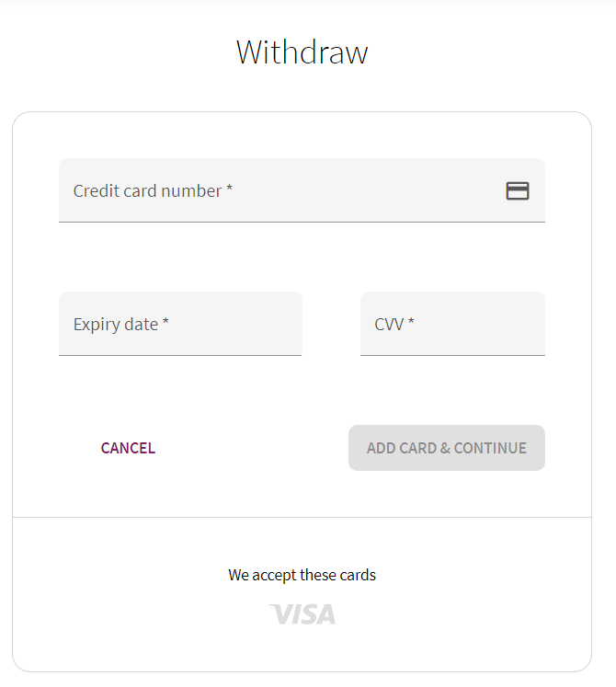Focus the Expiry date input field

(180, 324)
